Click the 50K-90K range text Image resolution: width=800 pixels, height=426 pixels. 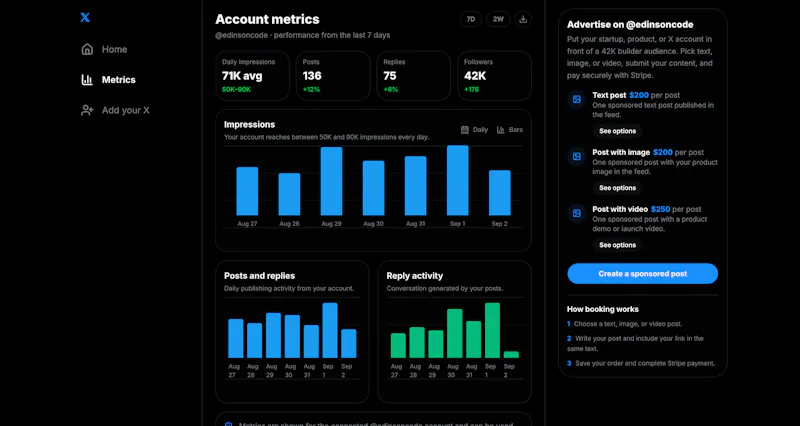(x=236, y=90)
